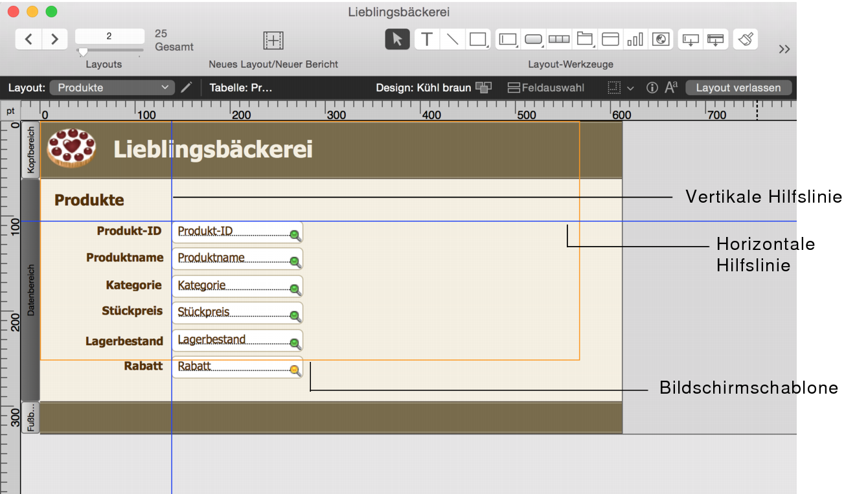This screenshot has width=868, height=494.
Task: Select the Button Bar tool
Action: (559, 39)
